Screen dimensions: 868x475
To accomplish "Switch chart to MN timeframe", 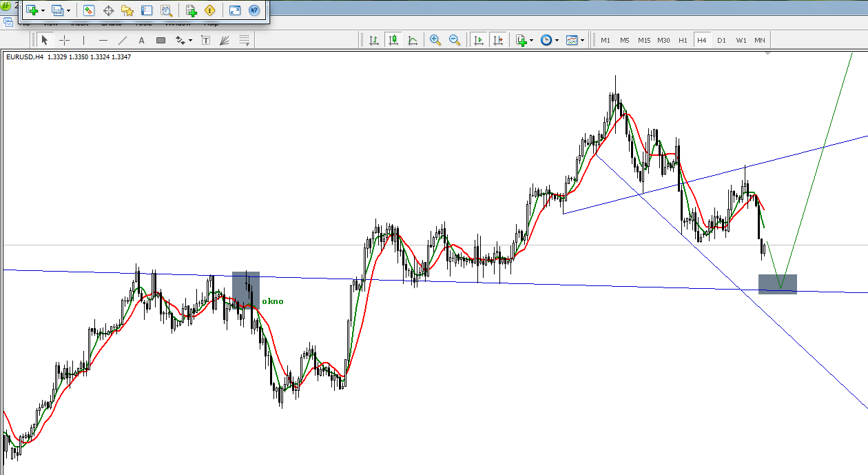I will [760, 41].
